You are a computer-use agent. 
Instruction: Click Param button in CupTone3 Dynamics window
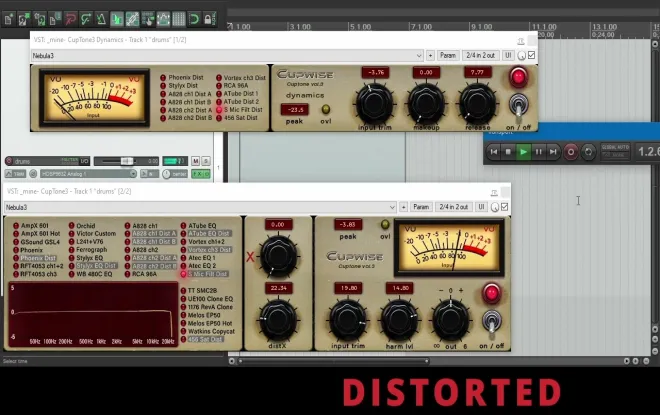point(447,56)
